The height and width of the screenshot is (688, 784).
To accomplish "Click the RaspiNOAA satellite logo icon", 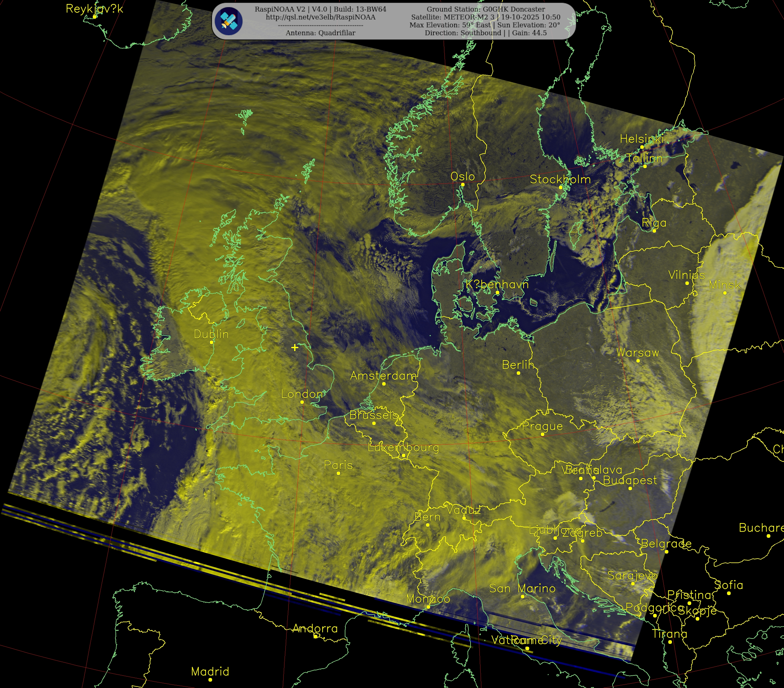I will (x=229, y=21).
